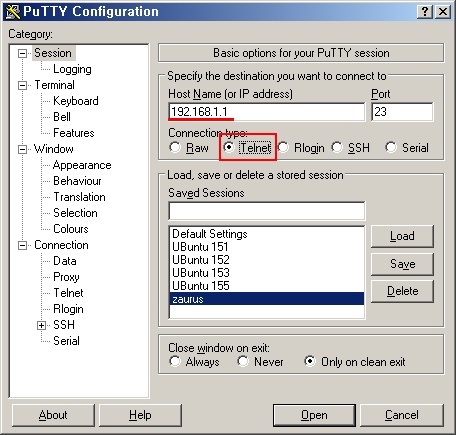Open the Rlogin category in tree
This screenshot has height=435, width=456.
pyautogui.click(x=68, y=309)
